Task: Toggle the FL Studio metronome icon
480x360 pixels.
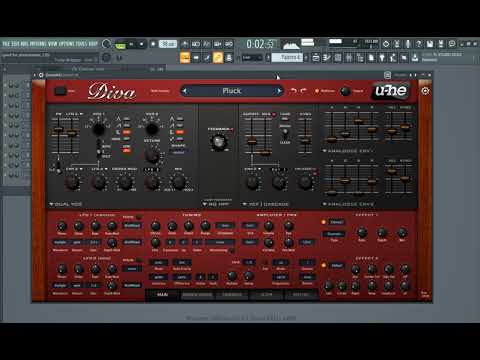Action: [x=185, y=44]
